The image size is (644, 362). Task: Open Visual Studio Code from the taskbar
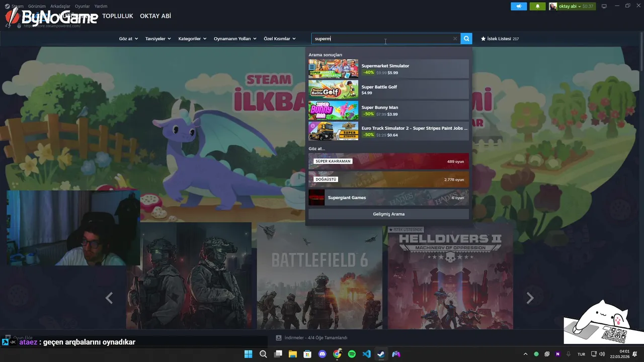367,354
